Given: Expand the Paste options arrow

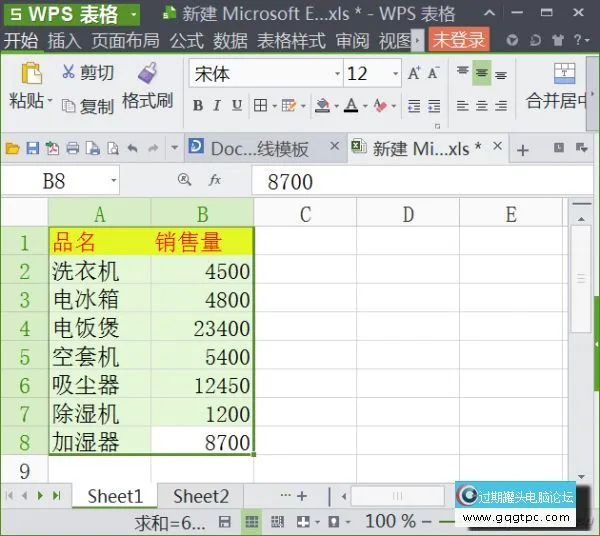Looking at the screenshot, I should pos(50,101).
